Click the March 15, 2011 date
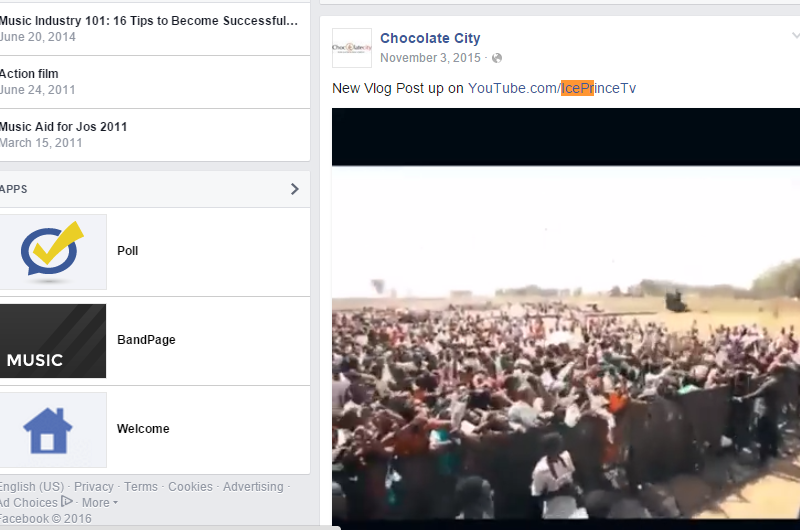800x530 pixels. coord(41,143)
